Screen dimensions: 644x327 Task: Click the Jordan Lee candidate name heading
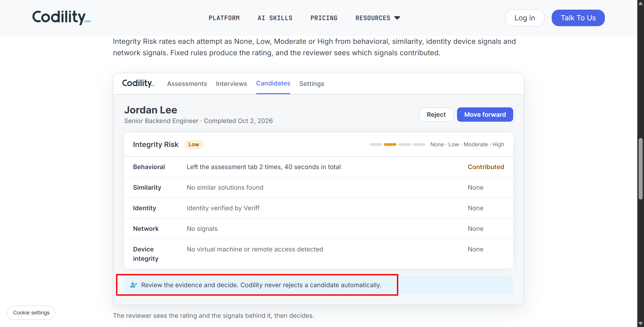[x=150, y=110]
